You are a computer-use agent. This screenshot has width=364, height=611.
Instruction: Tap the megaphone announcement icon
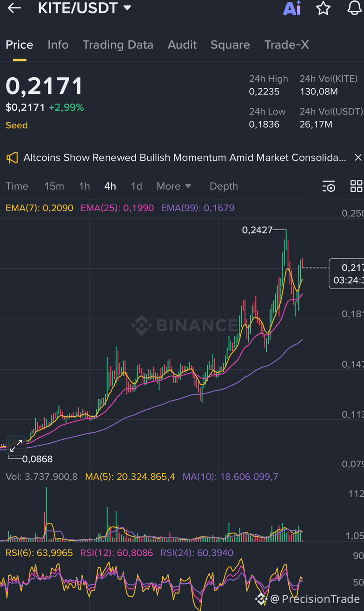tap(12, 158)
